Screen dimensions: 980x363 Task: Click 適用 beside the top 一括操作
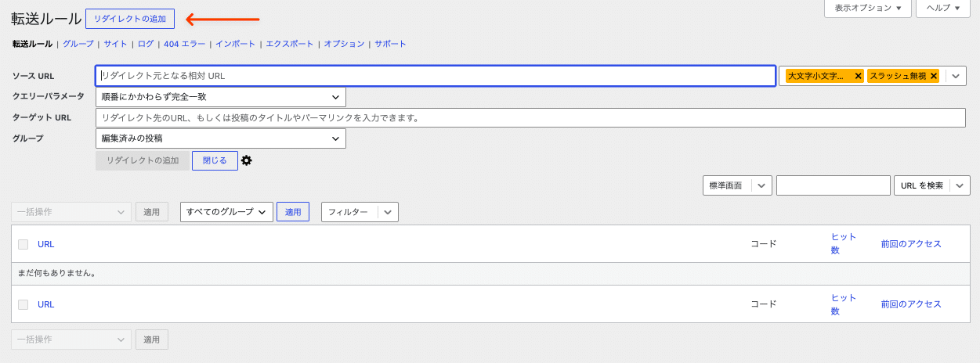coord(152,212)
